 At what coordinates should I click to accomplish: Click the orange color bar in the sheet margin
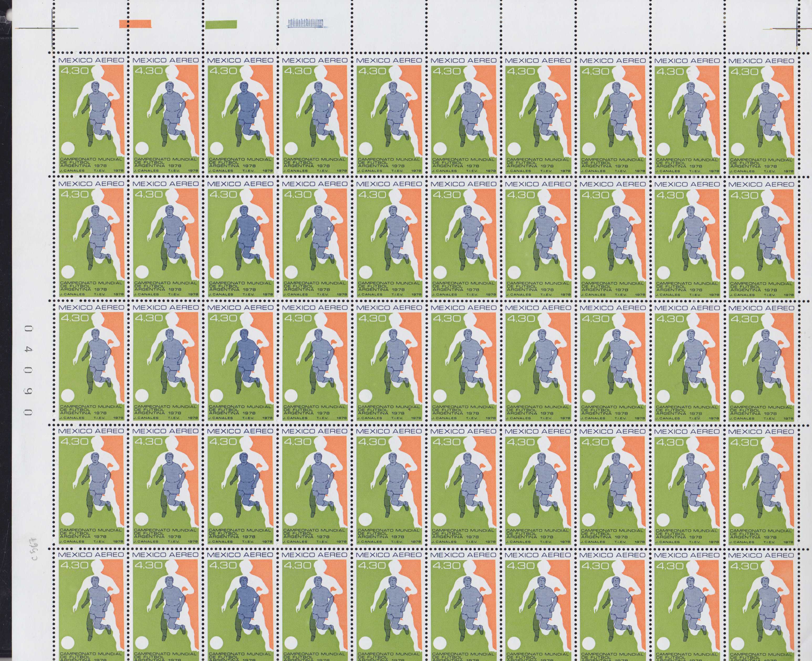click(x=135, y=24)
